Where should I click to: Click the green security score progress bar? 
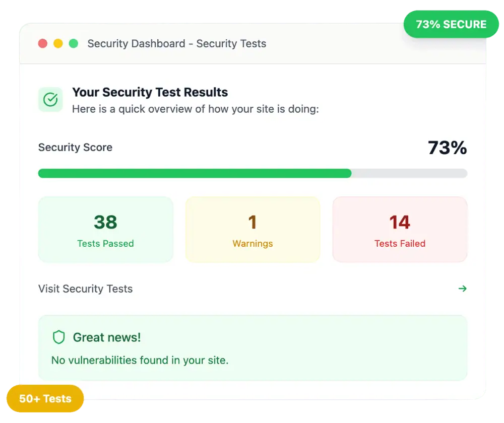point(195,173)
